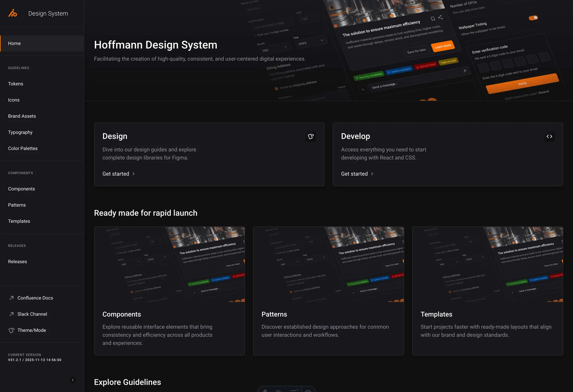This screenshot has width=573, height=392.
Task: Uncheck Same as shipping address
Action: tap(277, 88)
